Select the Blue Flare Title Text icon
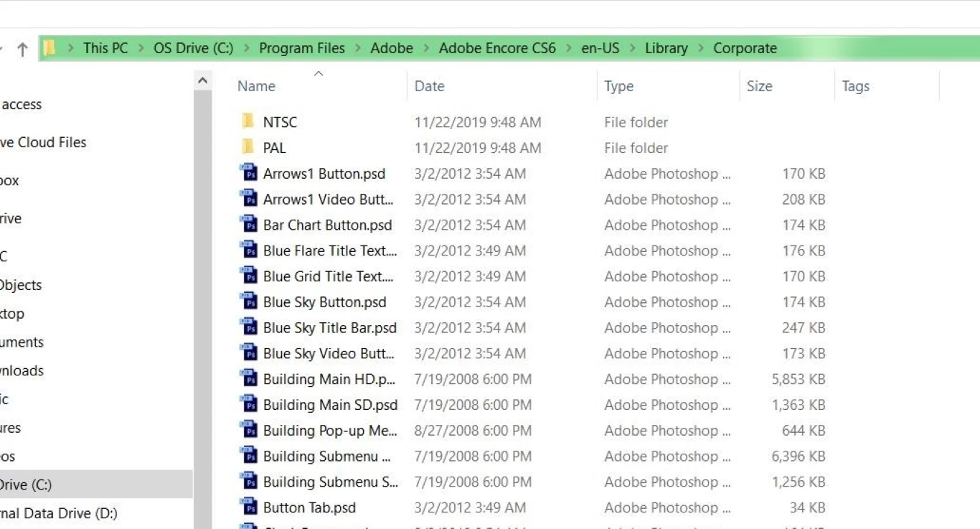This screenshot has width=980, height=529. click(x=248, y=251)
